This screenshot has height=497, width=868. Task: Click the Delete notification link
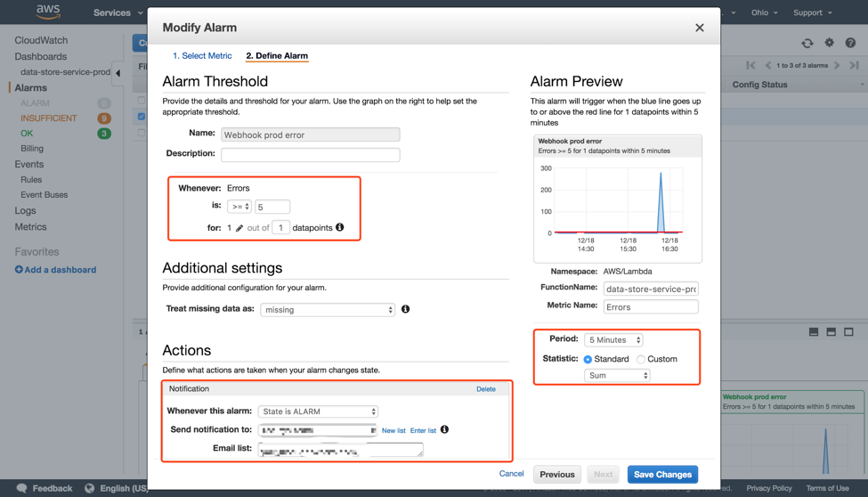(x=485, y=389)
